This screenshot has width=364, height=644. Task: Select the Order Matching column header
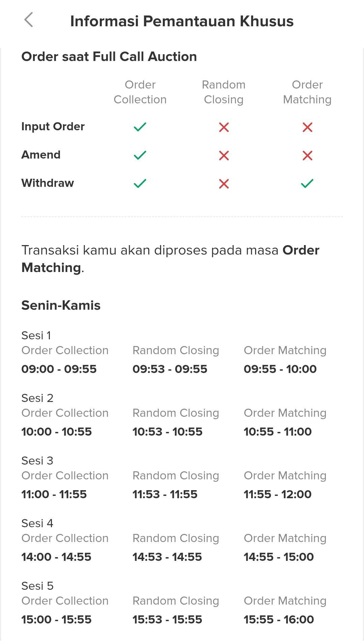[x=307, y=92]
